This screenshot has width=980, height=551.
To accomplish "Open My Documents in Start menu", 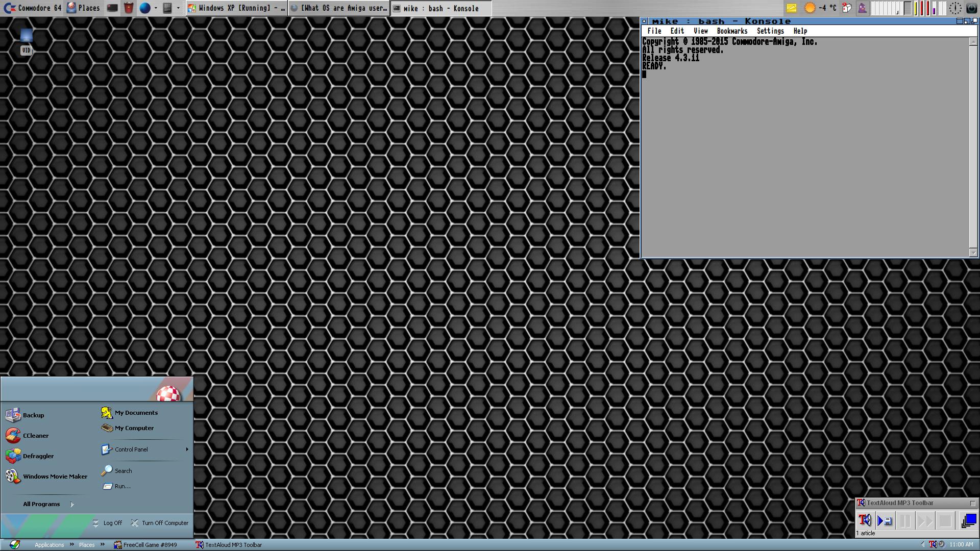I will click(130, 413).
